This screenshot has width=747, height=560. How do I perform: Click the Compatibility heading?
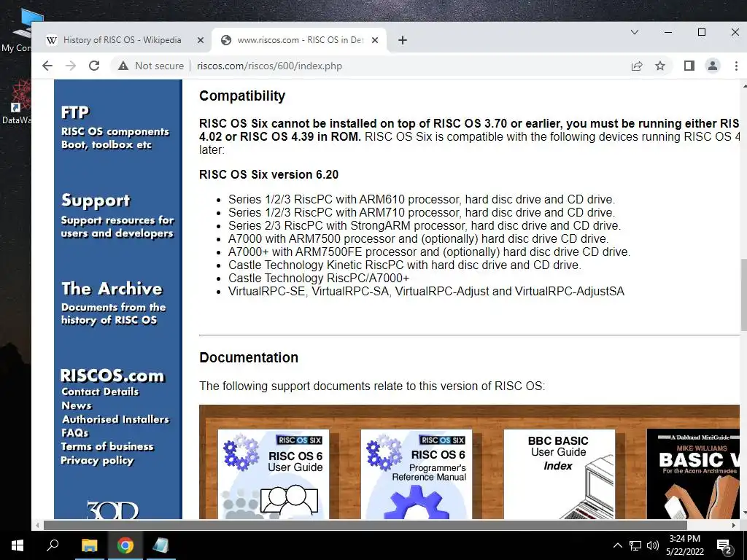(x=242, y=96)
